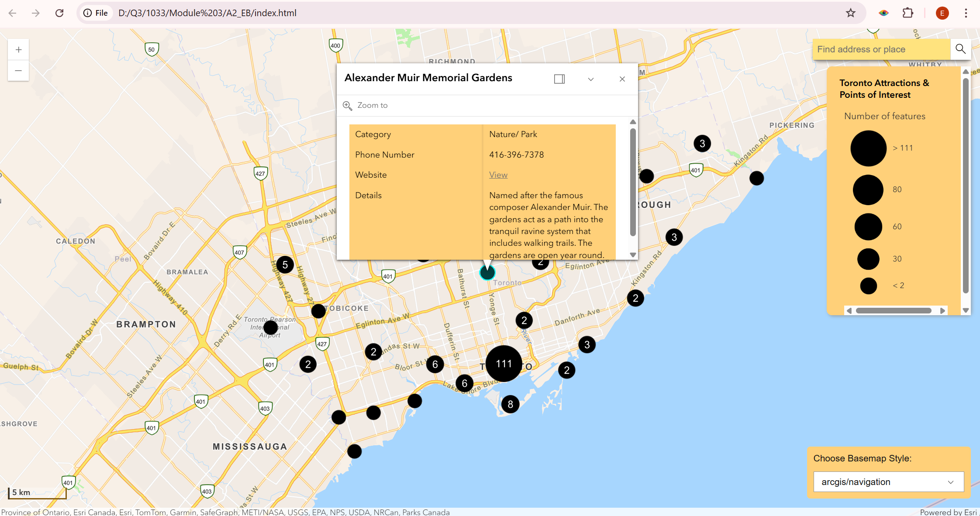Reload the page with the browser refresh button

pyautogui.click(x=59, y=13)
